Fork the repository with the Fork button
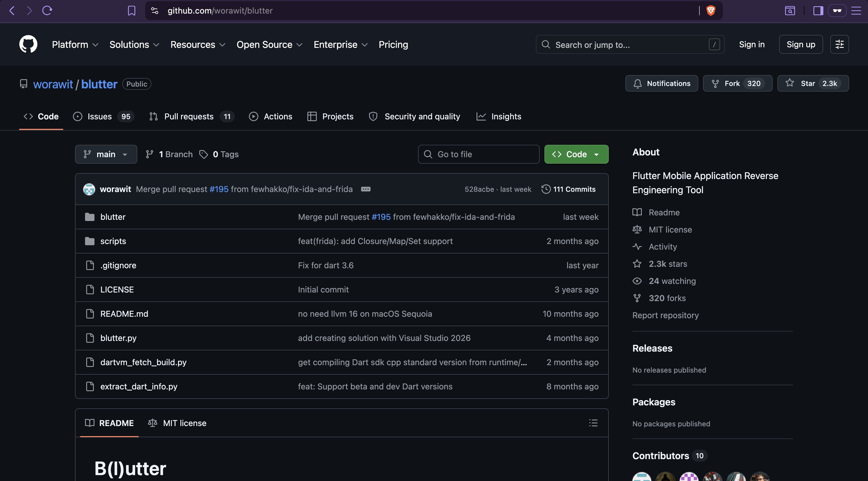868x481 pixels. pyautogui.click(x=737, y=83)
